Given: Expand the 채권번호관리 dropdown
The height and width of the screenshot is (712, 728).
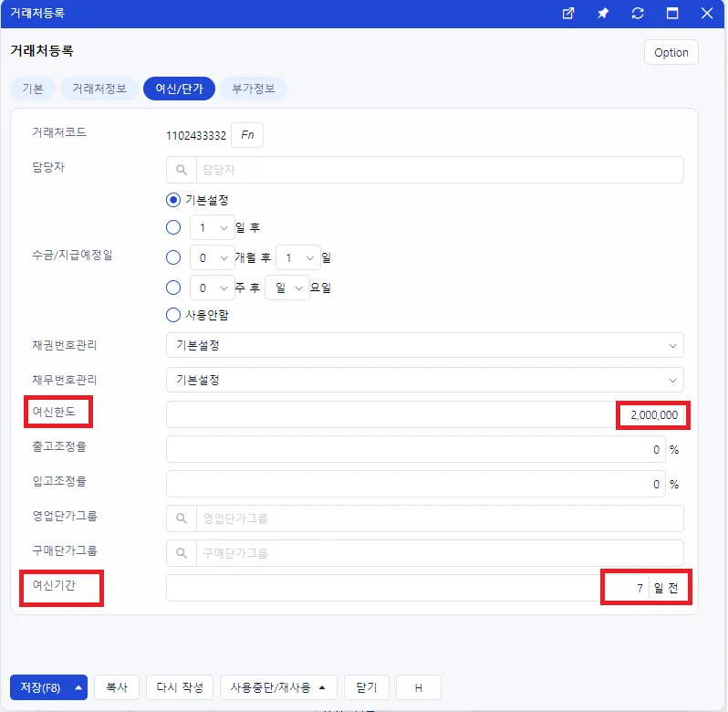Looking at the screenshot, I should [425, 345].
